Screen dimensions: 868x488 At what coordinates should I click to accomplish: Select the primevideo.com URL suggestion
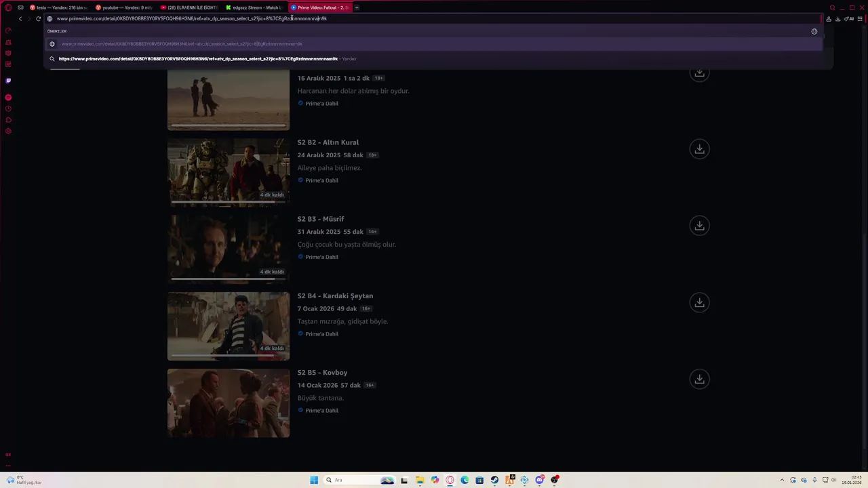pyautogui.click(x=434, y=44)
